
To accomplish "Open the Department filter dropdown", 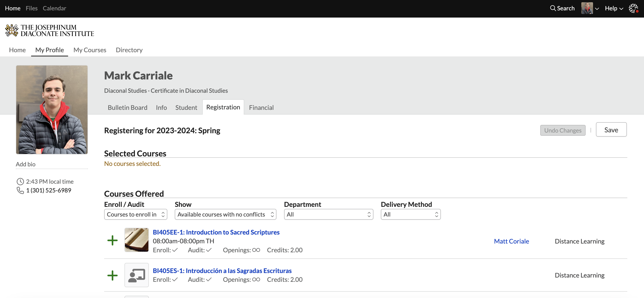I will tap(328, 214).
